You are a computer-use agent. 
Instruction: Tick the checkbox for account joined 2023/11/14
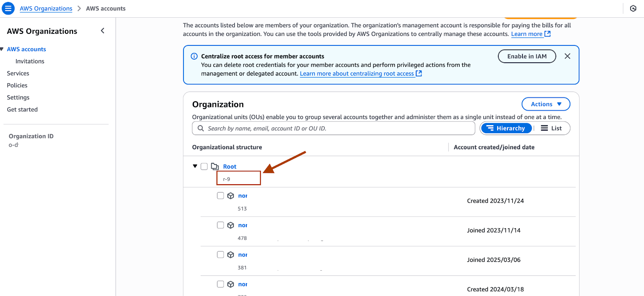(x=220, y=225)
